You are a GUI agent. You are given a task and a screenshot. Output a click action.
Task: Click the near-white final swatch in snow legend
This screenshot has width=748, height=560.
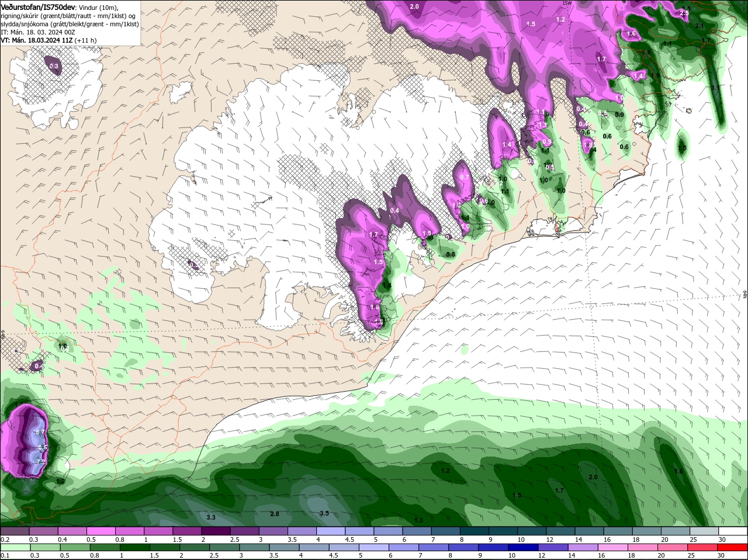(733, 531)
